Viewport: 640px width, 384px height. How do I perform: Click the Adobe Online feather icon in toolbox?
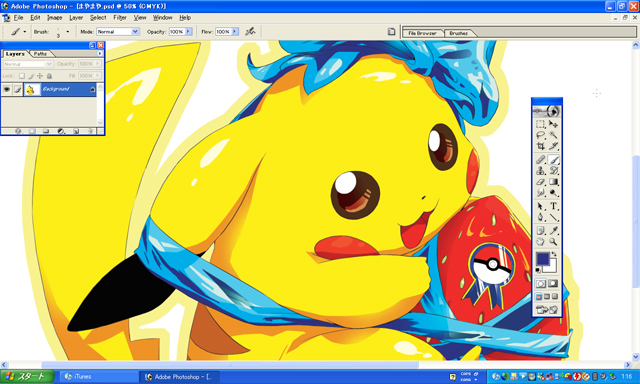[x=547, y=111]
